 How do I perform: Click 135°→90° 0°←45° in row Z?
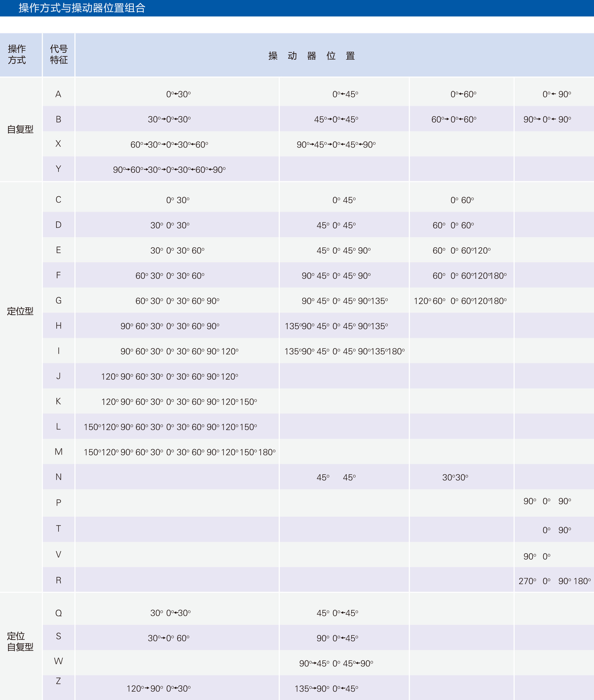[326, 689]
